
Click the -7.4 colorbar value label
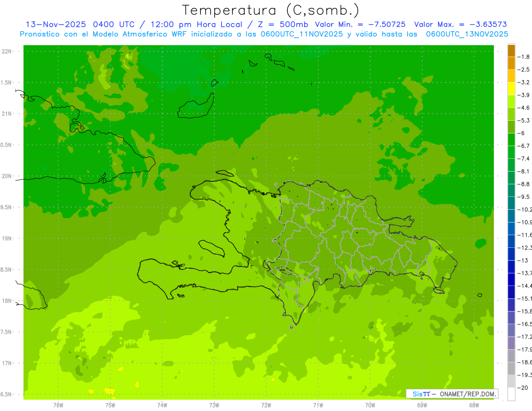(523, 159)
